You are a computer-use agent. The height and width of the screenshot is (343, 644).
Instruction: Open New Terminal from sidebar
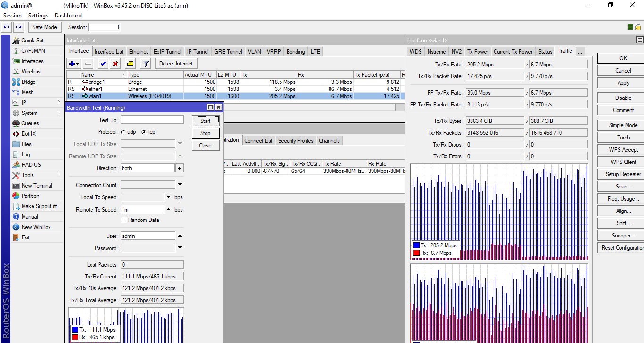[x=36, y=186]
